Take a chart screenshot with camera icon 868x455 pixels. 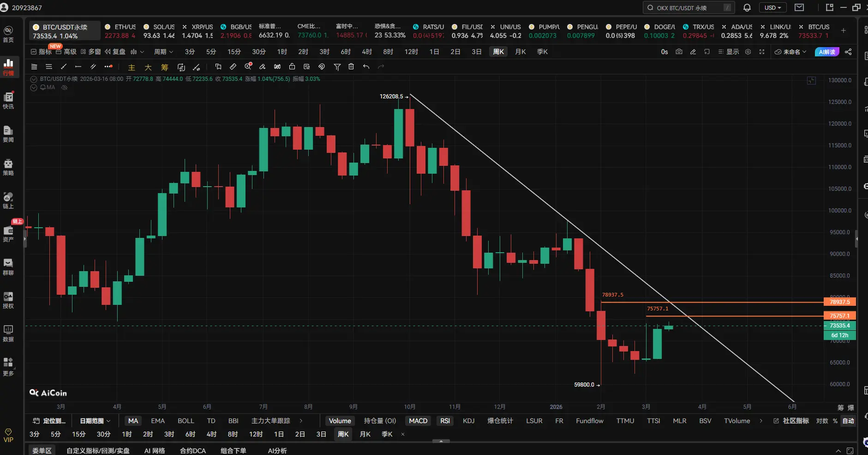pyautogui.click(x=679, y=52)
